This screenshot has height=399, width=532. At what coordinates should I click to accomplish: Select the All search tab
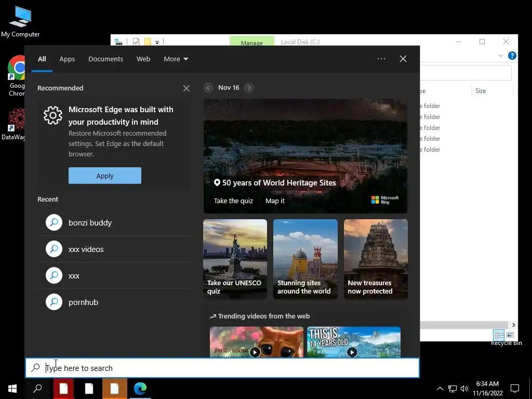pyautogui.click(x=42, y=59)
